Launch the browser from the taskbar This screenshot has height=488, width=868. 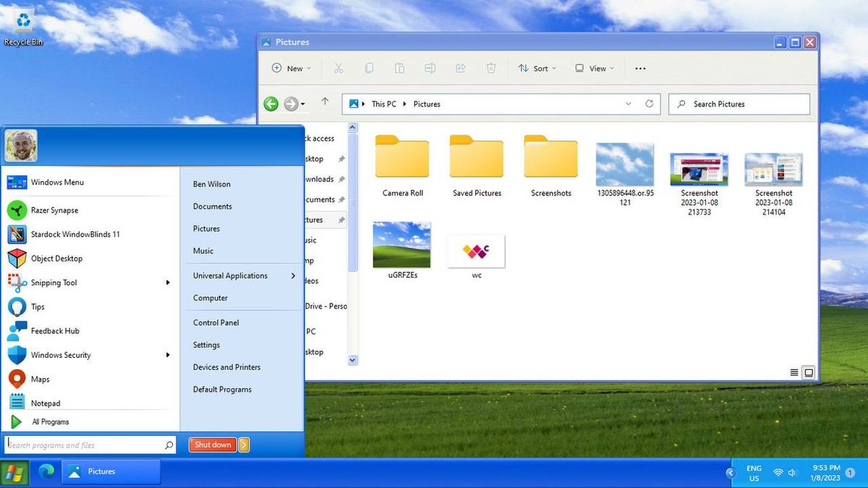45,471
